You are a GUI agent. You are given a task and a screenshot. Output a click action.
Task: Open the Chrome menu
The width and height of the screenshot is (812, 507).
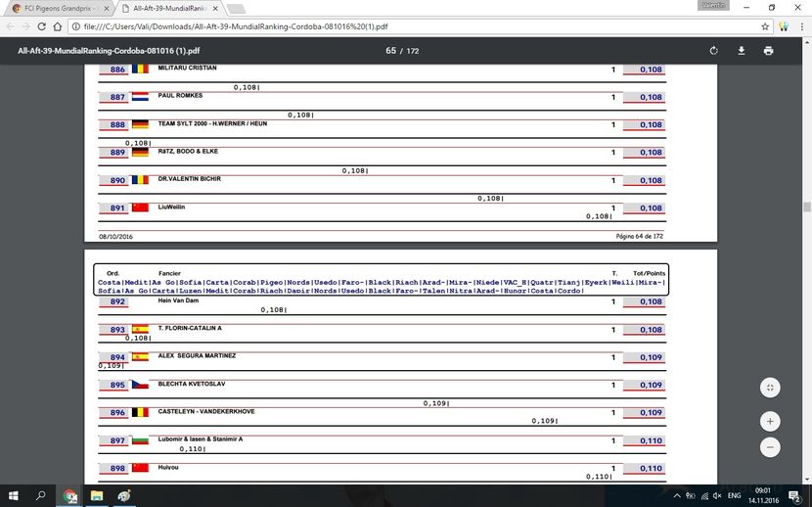(801, 26)
